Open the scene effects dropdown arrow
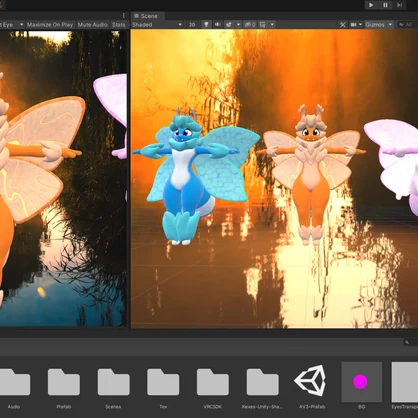Image resolution: width=418 pixels, height=418 pixels. (238, 25)
